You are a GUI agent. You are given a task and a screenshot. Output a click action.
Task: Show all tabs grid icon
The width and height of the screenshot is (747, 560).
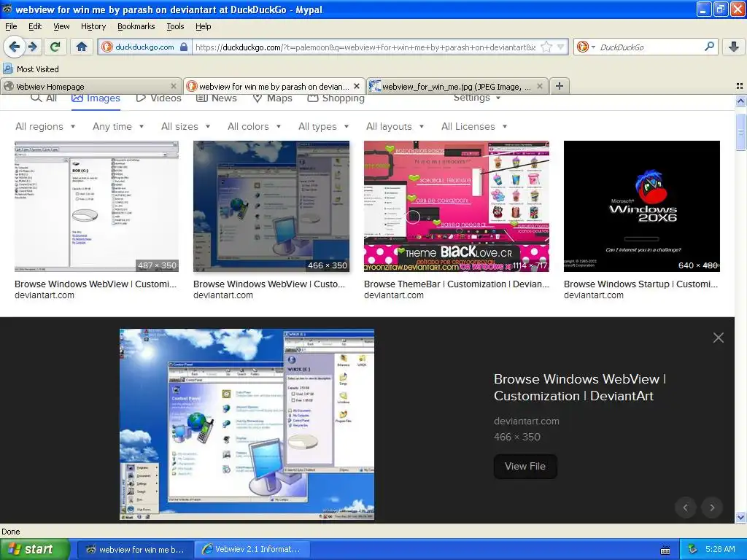740,86
